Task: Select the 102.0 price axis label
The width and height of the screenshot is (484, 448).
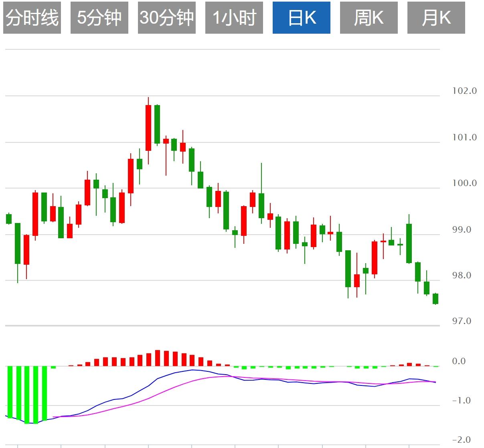Action: (465, 90)
